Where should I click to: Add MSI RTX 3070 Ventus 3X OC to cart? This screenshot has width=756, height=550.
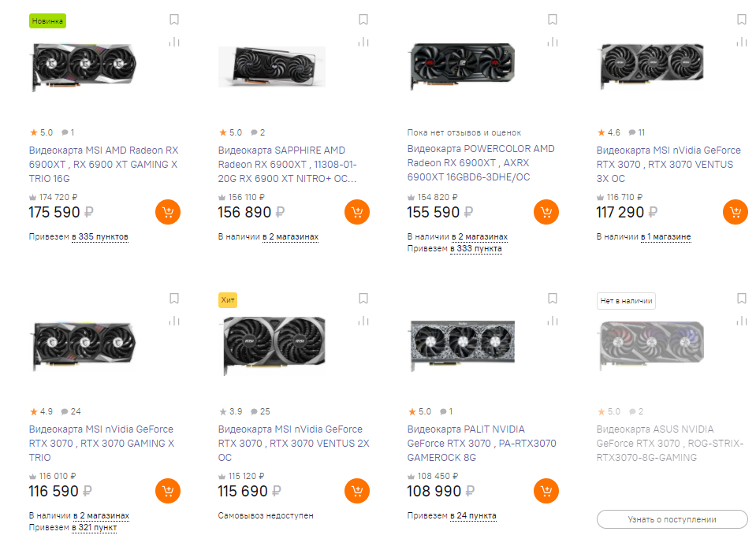736,212
